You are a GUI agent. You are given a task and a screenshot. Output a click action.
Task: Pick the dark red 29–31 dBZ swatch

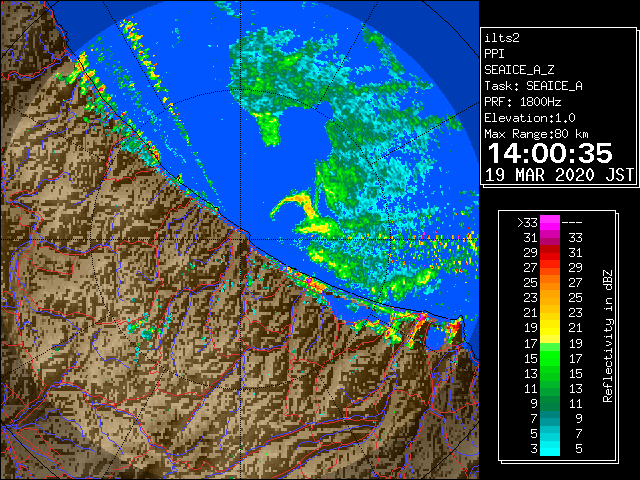pos(550,252)
